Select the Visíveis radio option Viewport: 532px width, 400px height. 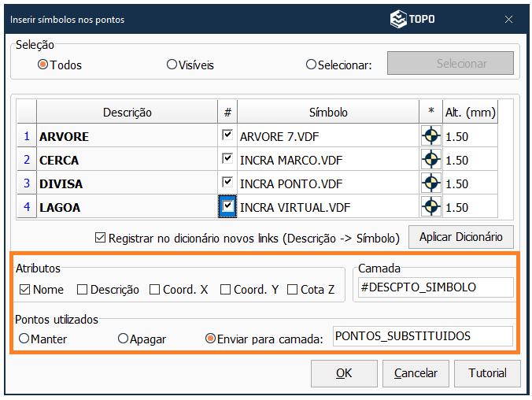pos(172,65)
